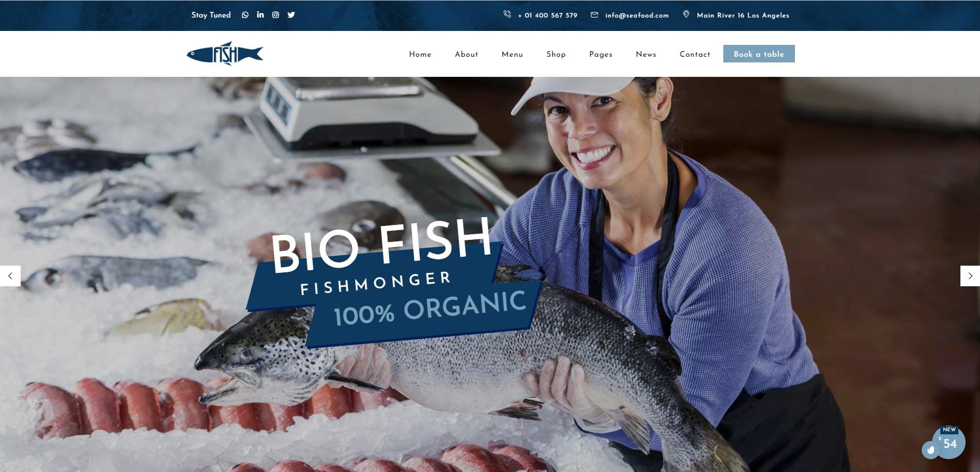Go to next slide arrow

pos(970,276)
